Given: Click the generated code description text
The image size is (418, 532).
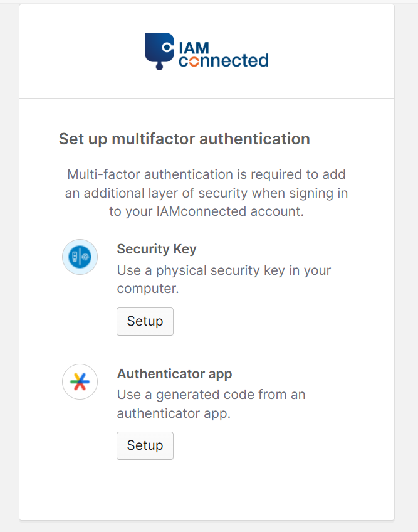Looking at the screenshot, I should coord(211,404).
